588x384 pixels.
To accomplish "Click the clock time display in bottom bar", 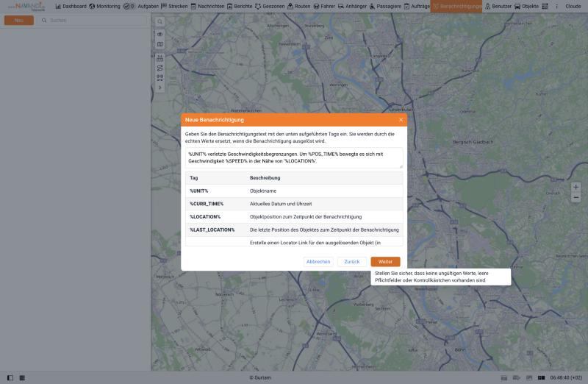I will pyautogui.click(x=566, y=377).
